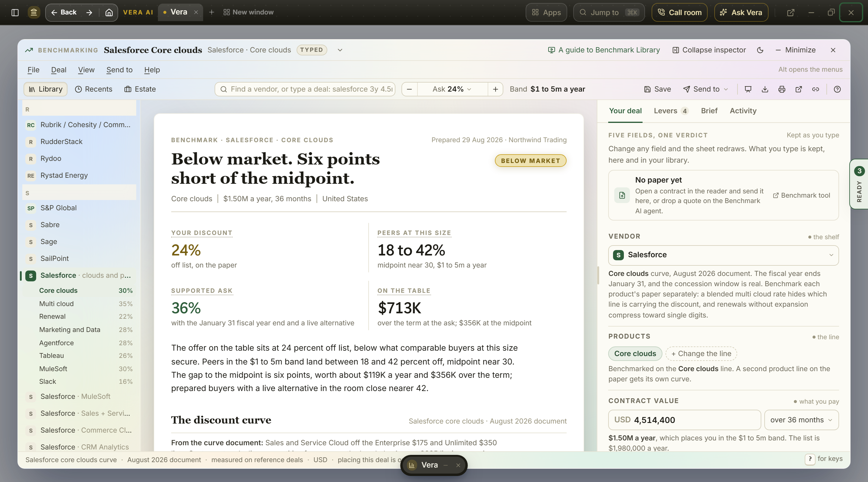Click the bank building workspace icon

pyautogui.click(x=34, y=12)
